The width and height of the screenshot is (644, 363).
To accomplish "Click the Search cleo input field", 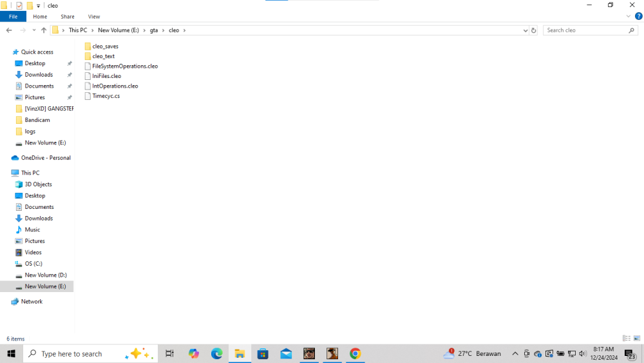I will pyautogui.click(x=587, y=30).
